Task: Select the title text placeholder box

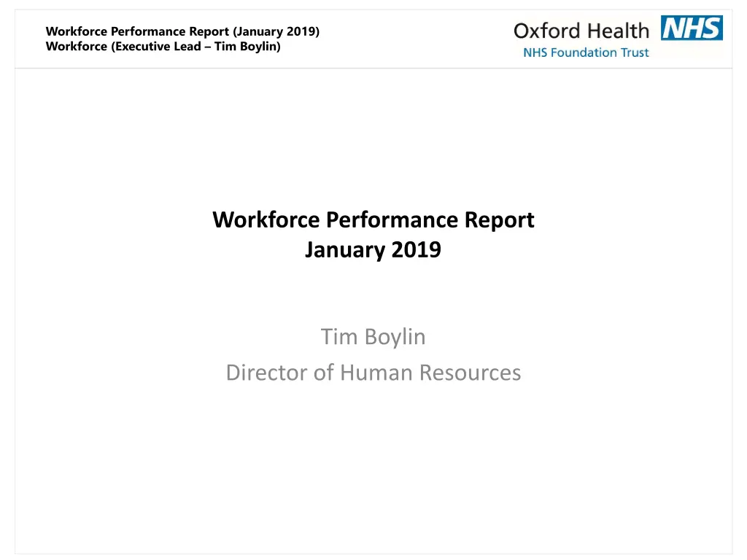Action: [x=373, y=233]
